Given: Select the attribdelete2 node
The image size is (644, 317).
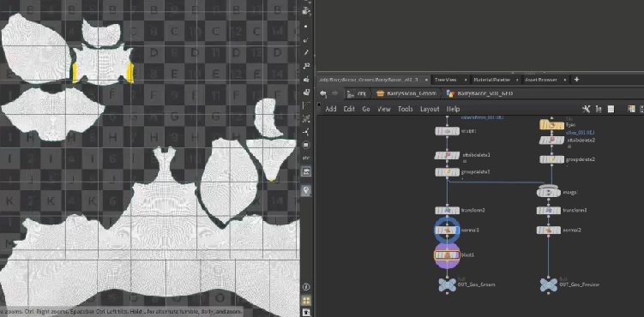Looking at the screenshot, I should (x=551, y=141).
